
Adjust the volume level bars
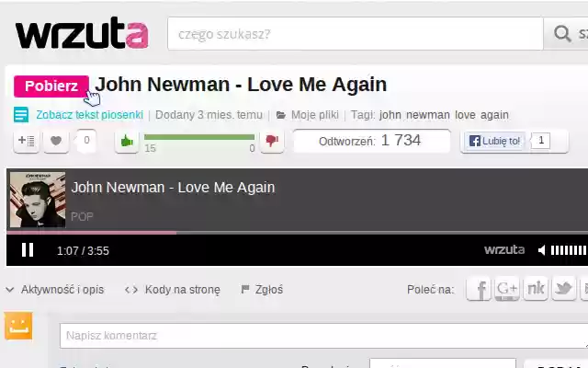click(569, 250)
